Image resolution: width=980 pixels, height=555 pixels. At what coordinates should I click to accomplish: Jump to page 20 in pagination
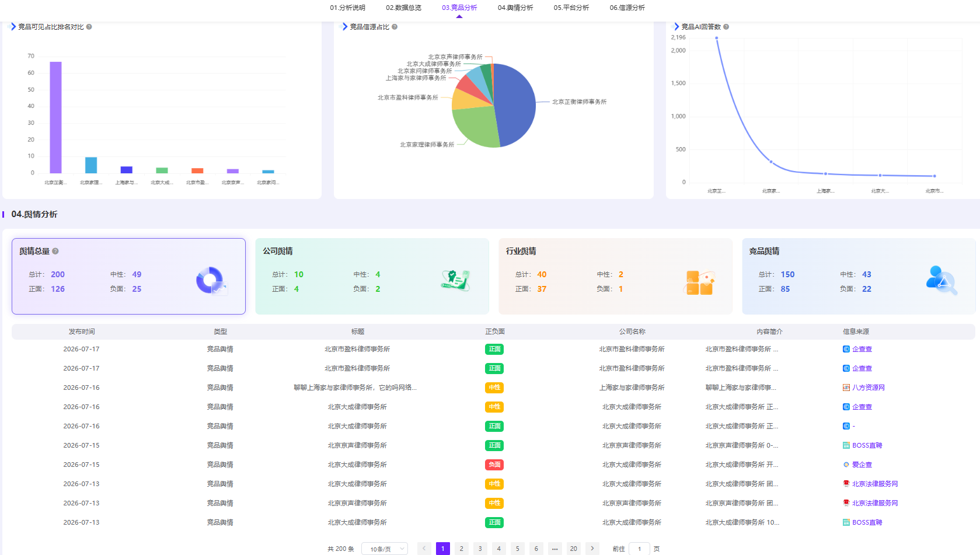click(574, 549)
